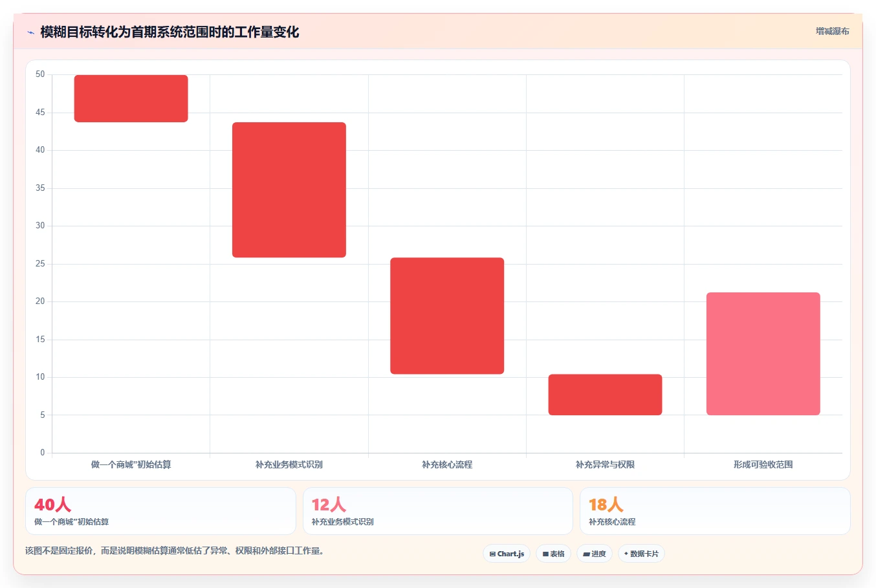
Task: Click the 12人 data card
Action: coord(438,511)
